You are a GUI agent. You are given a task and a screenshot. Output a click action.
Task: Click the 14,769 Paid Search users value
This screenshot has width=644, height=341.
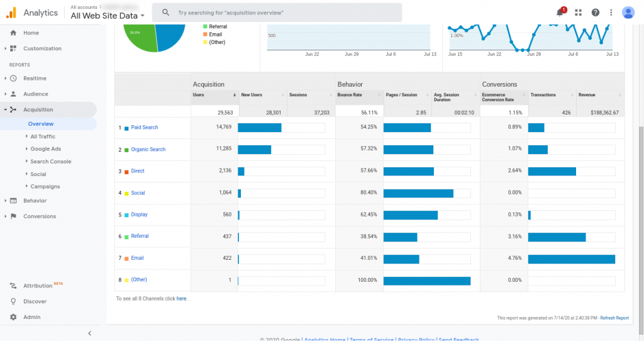pyautogui.click(x=224, y=127)
